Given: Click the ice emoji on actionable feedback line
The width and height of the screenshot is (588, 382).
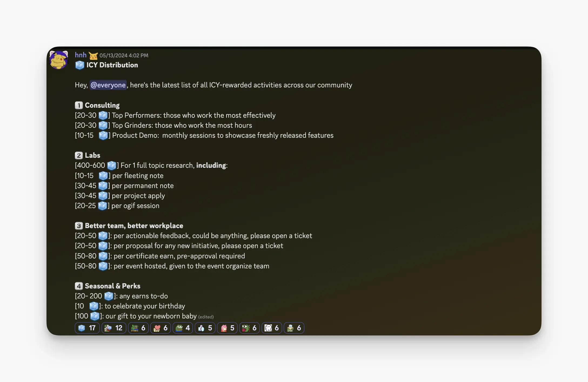Looking at the screenshot, I should pyautogui.click(x=103, y=236).
